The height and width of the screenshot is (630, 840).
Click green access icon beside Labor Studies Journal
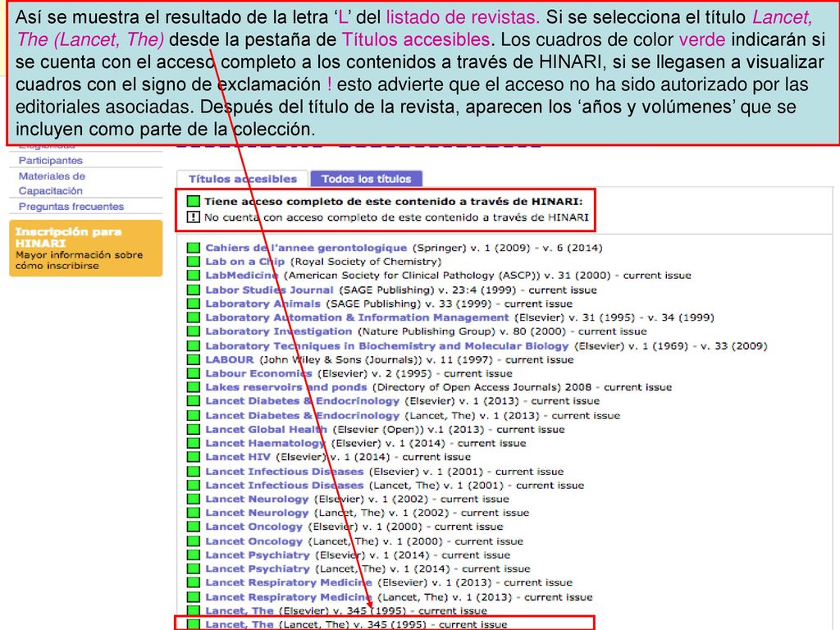pos(194,290)
